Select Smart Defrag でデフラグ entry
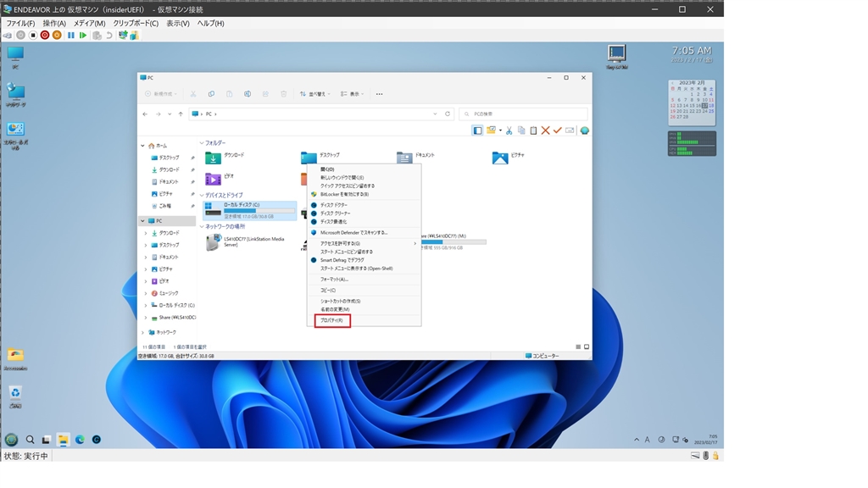 pos(364,260)
